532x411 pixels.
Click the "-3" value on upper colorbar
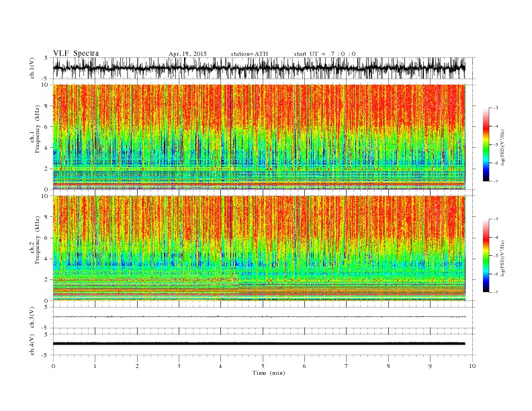pos(496,108)
